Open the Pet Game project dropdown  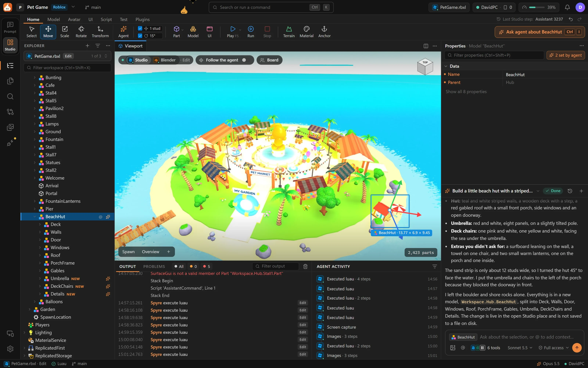coord(73,7)
